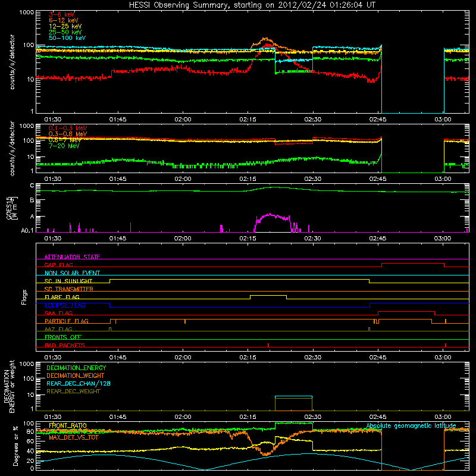Click the 50-100 keV legend label

tap(67, 38)
